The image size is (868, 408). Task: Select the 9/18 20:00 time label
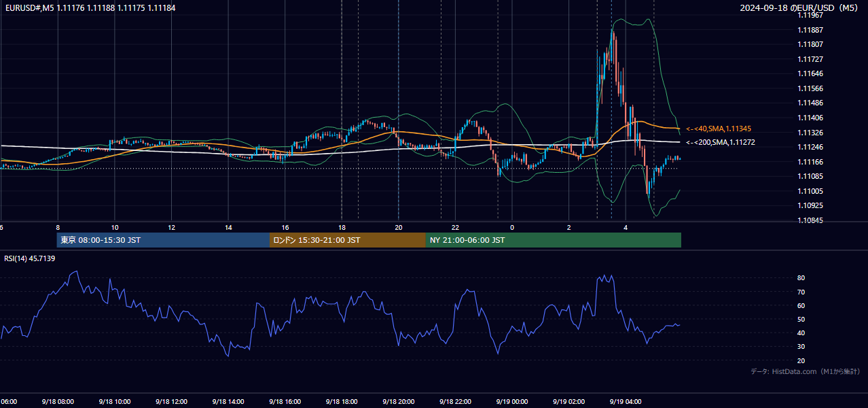(x=399, y=402)
